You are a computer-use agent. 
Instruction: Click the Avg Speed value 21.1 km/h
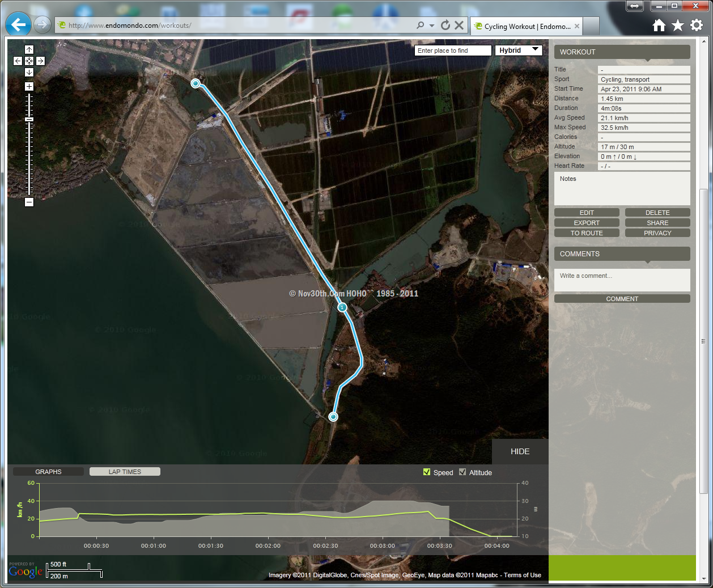pyautogui.click(x=644, y=118)
